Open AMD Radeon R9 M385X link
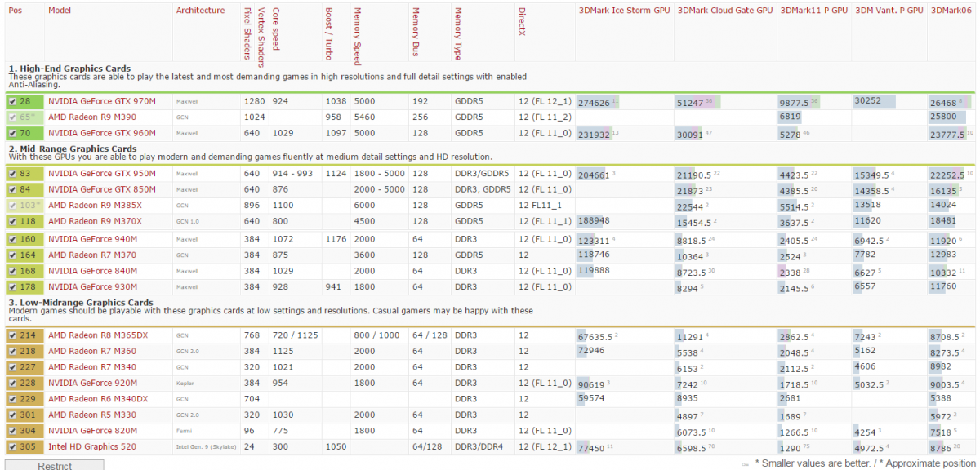 click(x=94, y=205)
